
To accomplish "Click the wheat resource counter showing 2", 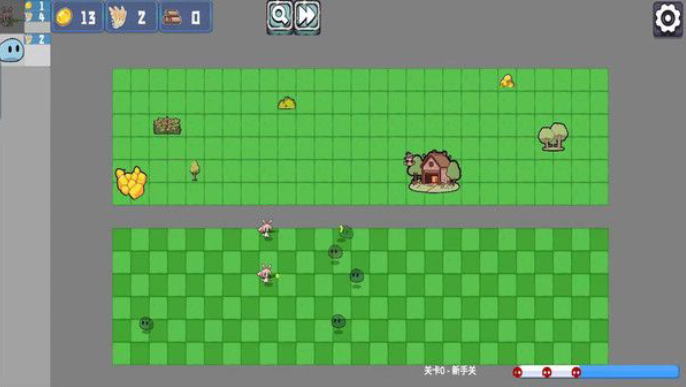I will tap(131, 17).
